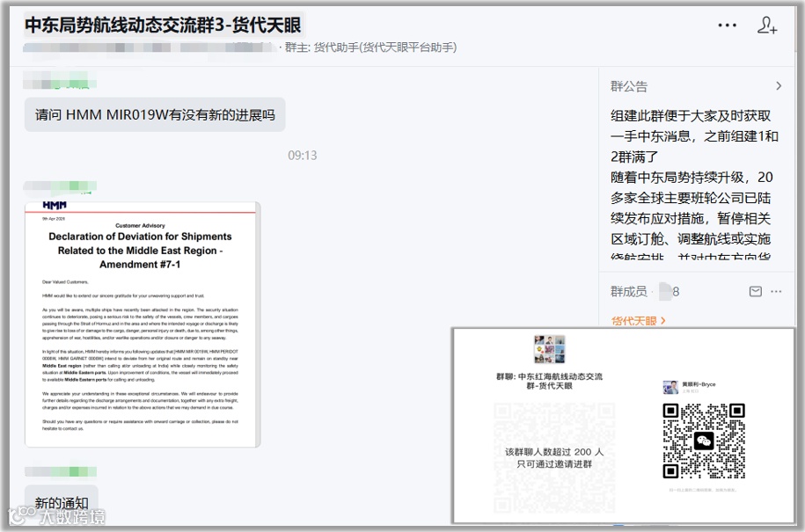Viewport: 805px width, 532px height.
Task: Open the three-dot more options menu in header
Action: coord(727,26)
